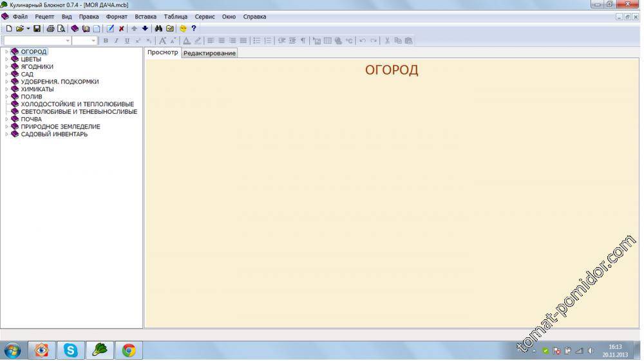Click the print icon in toolbar
The image size is (644, 361).
coord(50,28)
